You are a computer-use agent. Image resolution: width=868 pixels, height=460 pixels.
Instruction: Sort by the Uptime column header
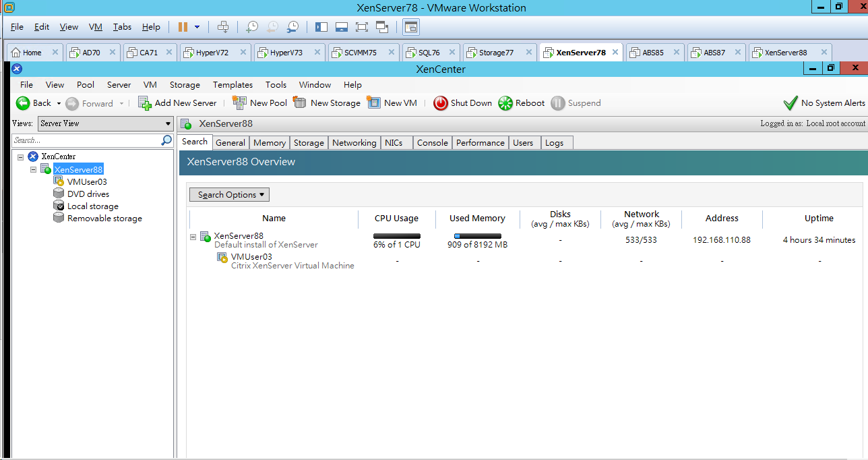tap(819, 219)
